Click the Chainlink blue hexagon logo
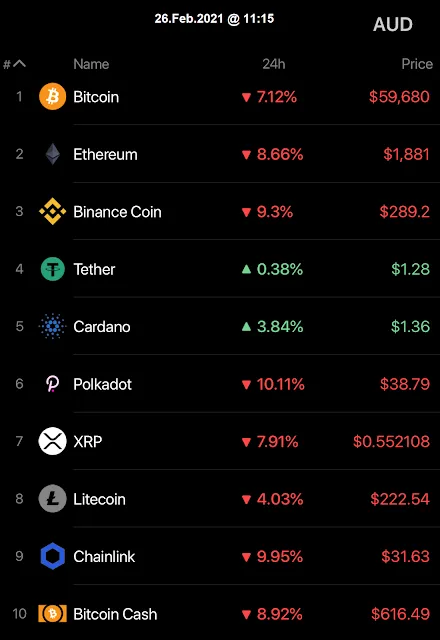 tap(53, 556)
